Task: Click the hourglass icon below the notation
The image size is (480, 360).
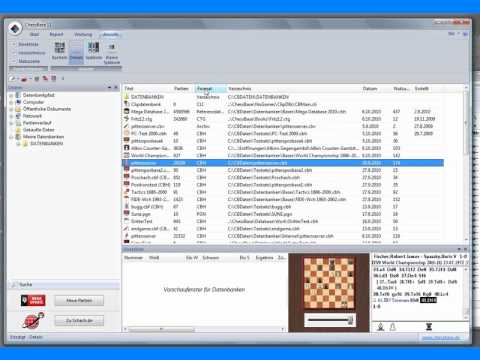Action: [x=429, y=327]
